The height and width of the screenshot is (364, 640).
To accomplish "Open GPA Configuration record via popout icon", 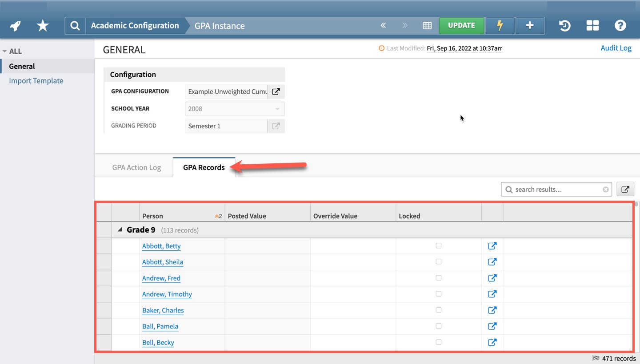I will [x=276, y=91].
